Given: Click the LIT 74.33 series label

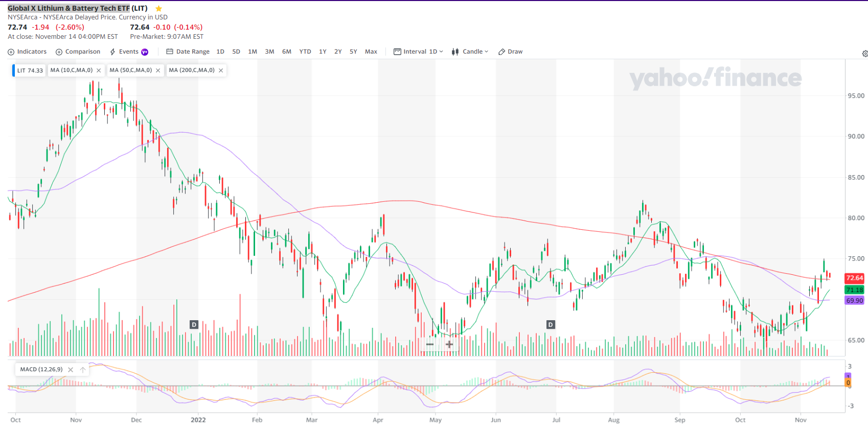Looking at the screenshot, I should pyautogui.click(x=30, y=70).
